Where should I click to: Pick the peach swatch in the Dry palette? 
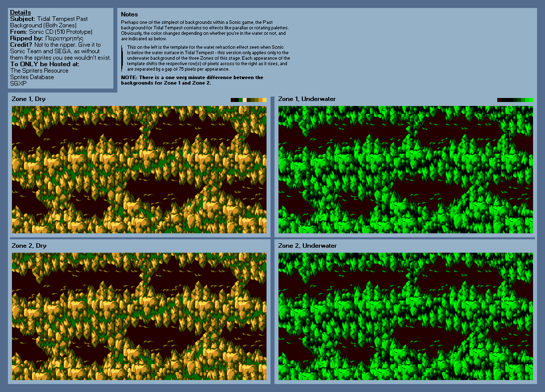click(x=245, y=100)
